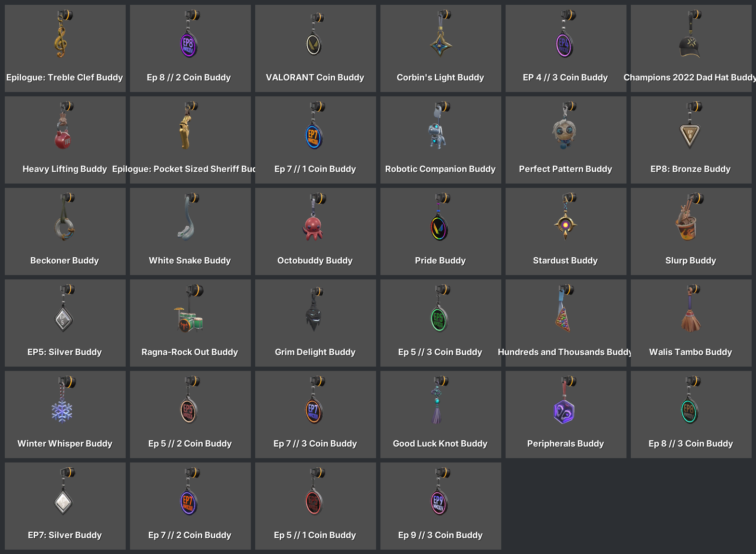
Task: Open the Pride Buddy tile
Action: coord(441,231)
